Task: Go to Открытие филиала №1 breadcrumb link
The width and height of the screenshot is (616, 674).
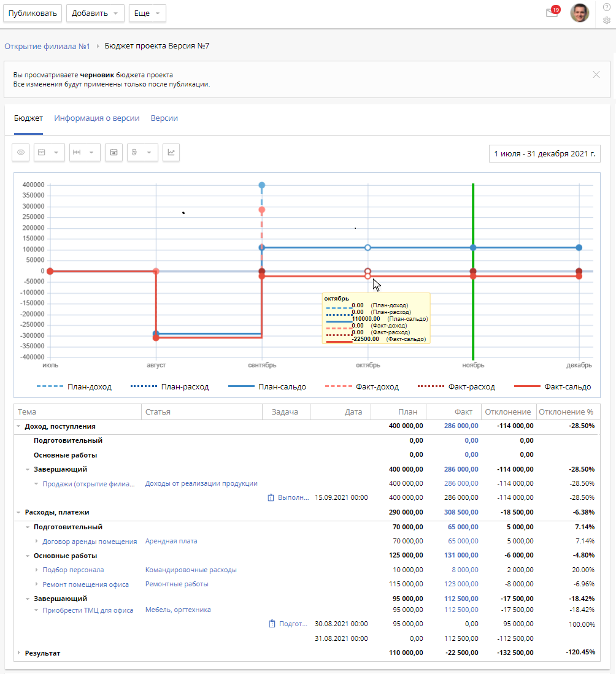Action: pyautogui.click(x=47, y=46)
